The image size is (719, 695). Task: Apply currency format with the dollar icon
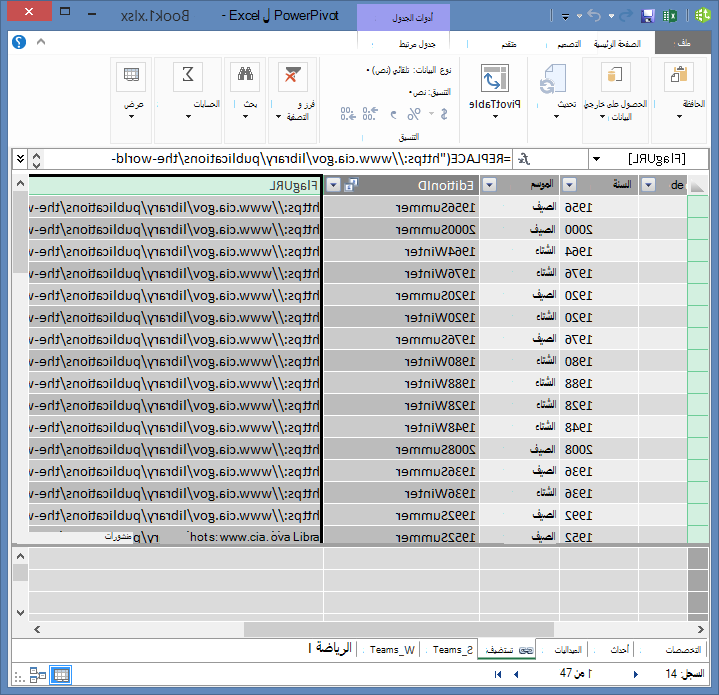click(444, 114)
